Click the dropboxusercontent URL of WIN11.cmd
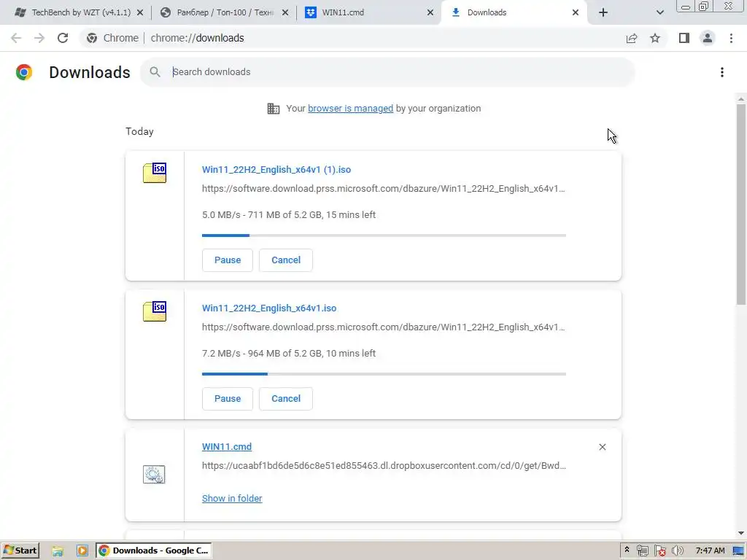 (x=384, y=466)
